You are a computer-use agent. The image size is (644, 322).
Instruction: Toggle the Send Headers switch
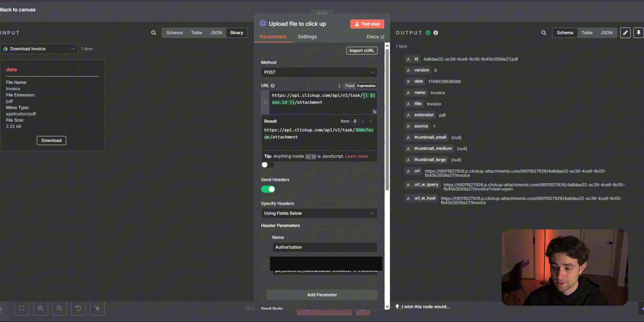pyautogui.click(x=268, y=189)
